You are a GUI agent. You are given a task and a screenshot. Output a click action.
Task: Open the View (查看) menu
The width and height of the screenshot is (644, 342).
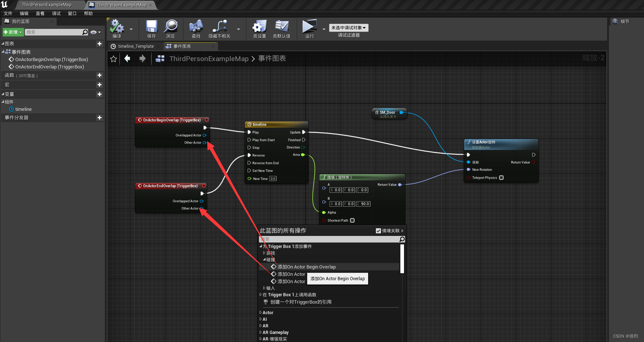click(x=40, y=14)
